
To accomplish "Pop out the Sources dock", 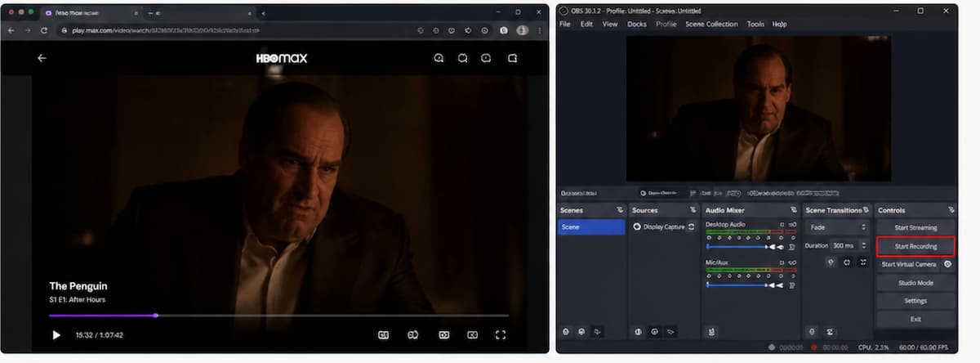I will pyautogui.click(x=692, y=210).
